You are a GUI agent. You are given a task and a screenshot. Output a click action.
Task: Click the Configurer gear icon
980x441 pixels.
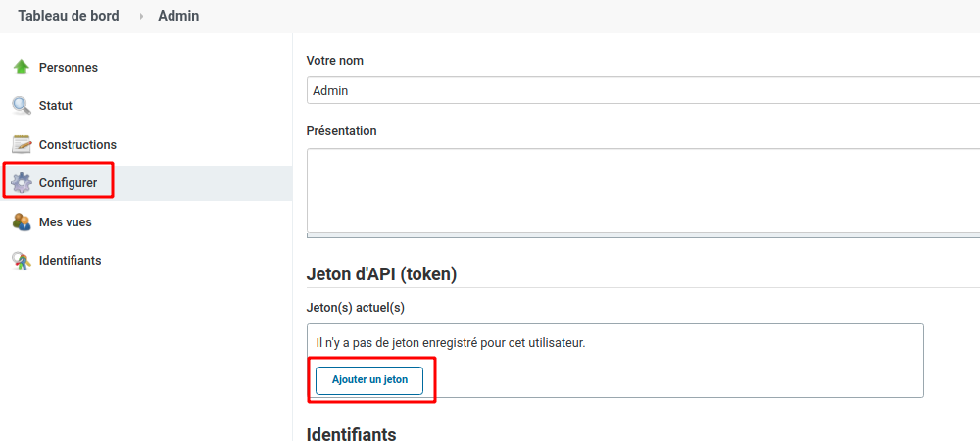pos(22,183)
